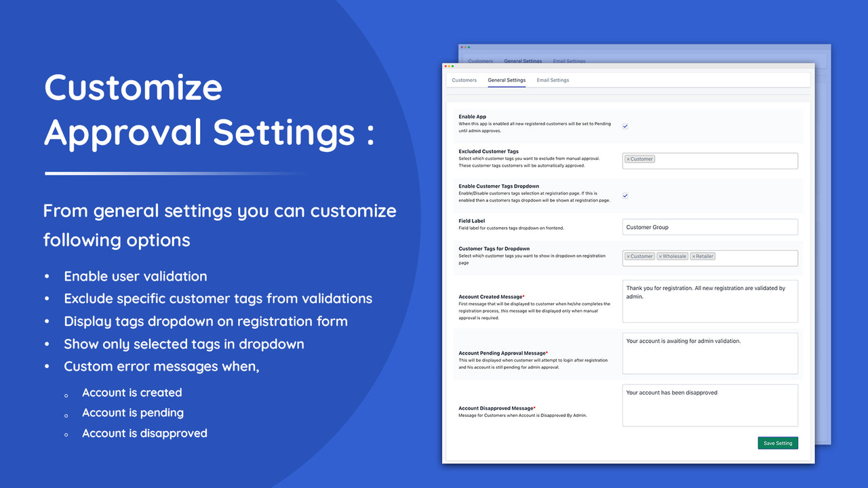Remove the Wholesale tag chip
Image resolution: width=868 pixels, height=488 pixels.
pyautogui.click(x=661, y=256)
